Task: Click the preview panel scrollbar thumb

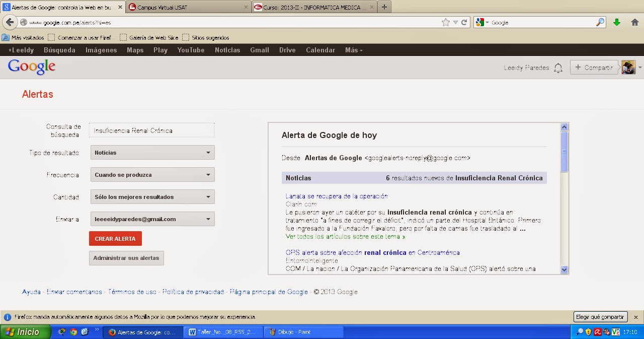Action: [564, 152]
